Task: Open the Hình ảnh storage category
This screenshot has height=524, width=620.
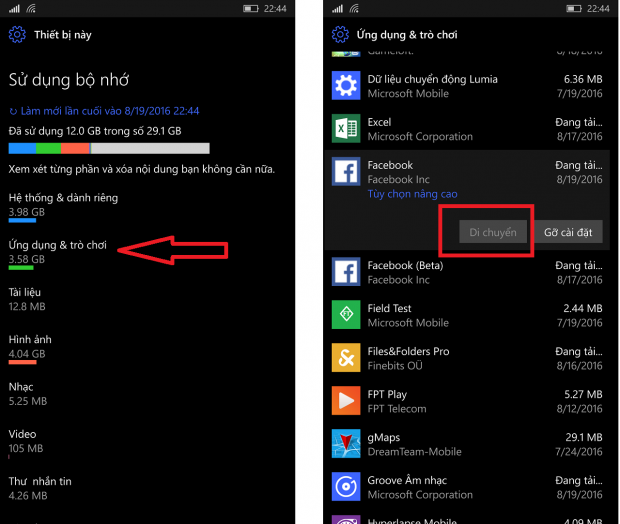Action: click(30, 340)
